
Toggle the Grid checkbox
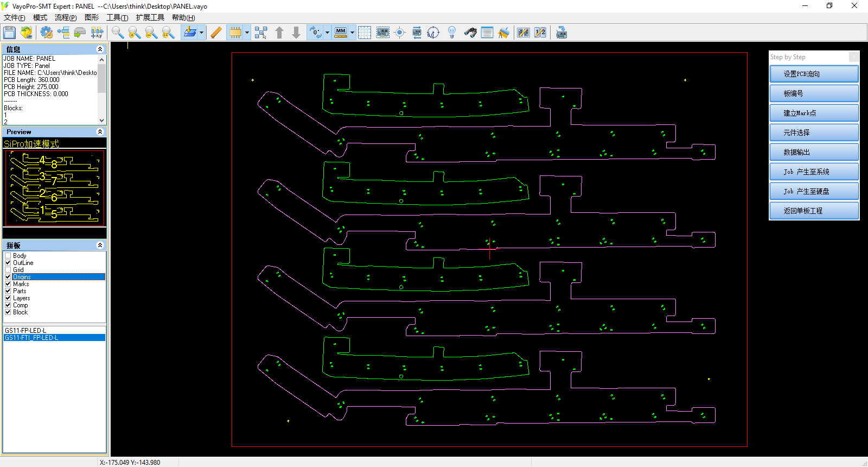point(8,270)
